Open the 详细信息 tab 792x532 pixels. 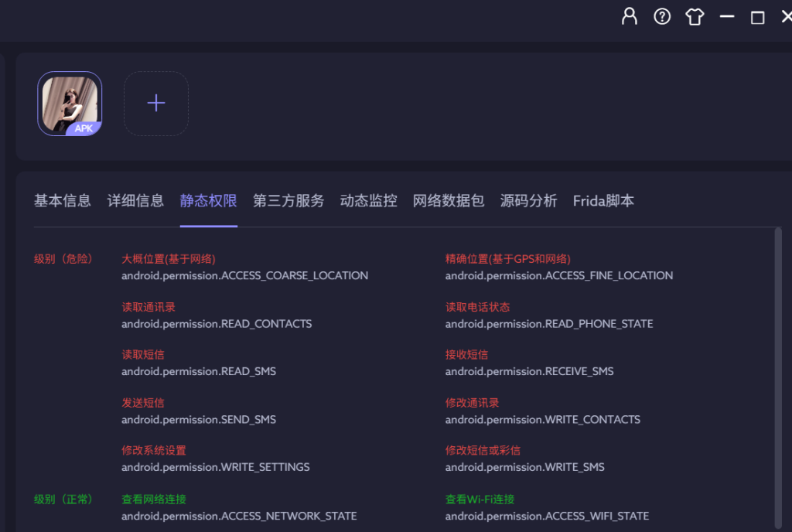[x=135, y=201]
